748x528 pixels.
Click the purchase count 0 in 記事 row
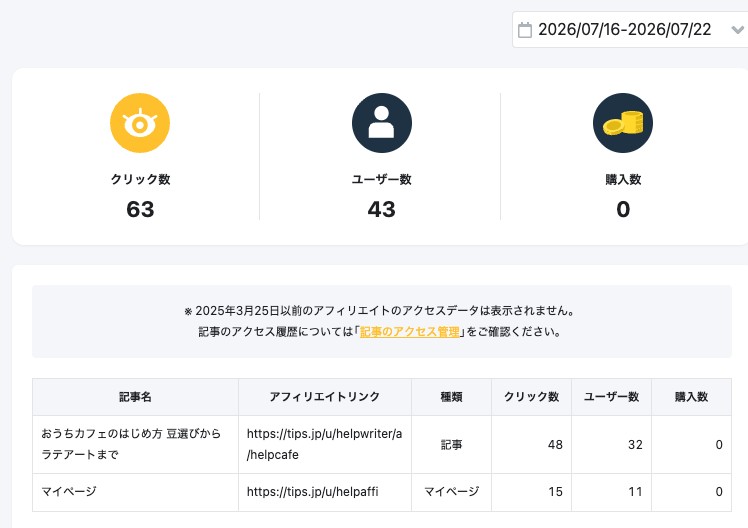[691, 445]
